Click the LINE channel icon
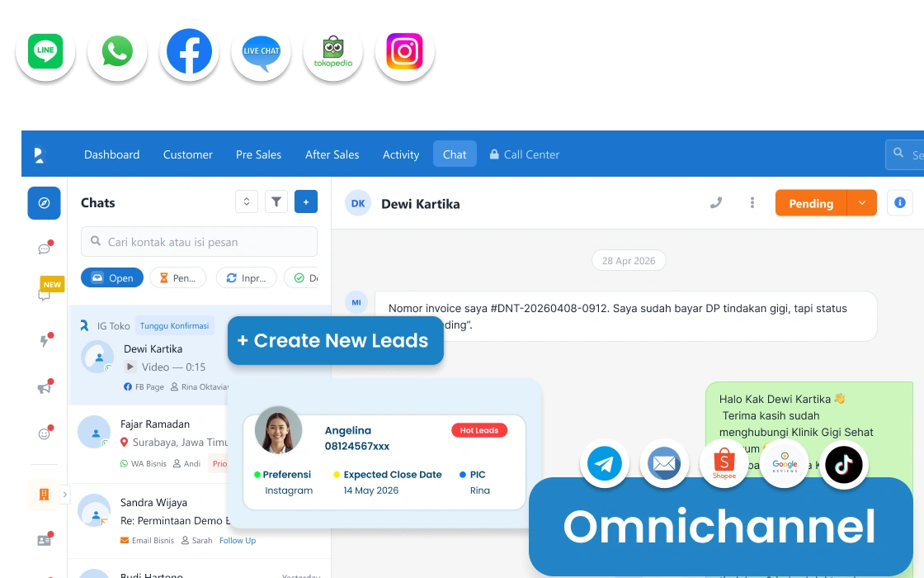 [45, 51]
